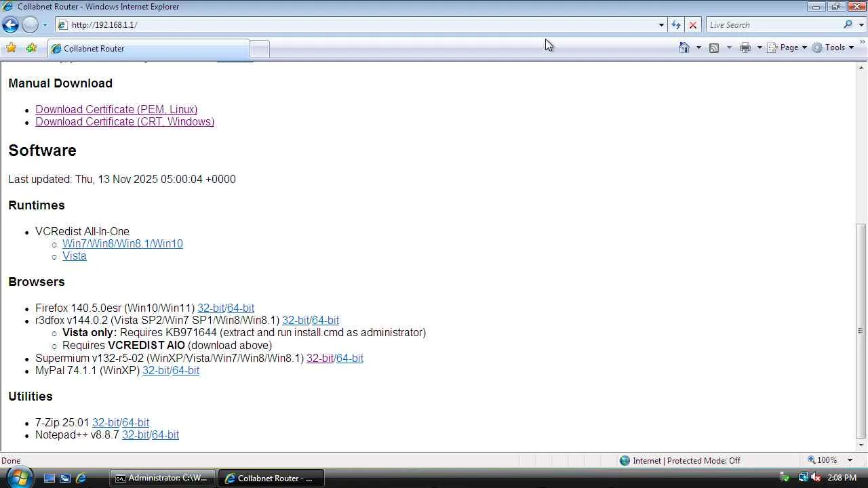Switch to Administrator command prompt taskbar button

pyautogui.click(x=163, y=478)
